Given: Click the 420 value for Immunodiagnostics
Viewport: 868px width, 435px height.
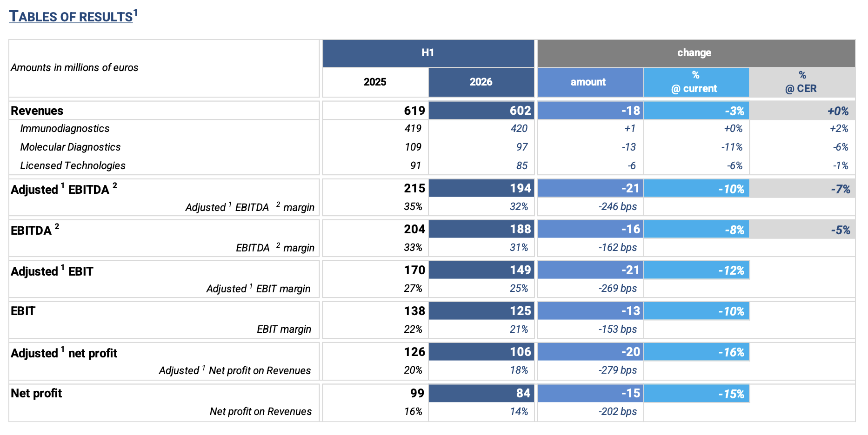Looking at the screenshot, I should (x=519, y=129).
